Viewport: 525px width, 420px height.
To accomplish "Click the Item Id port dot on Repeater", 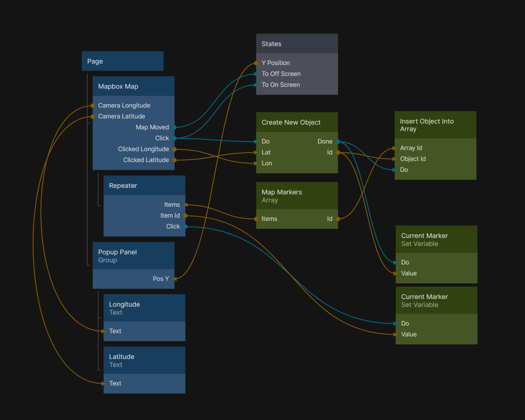I will coord(185,216).
